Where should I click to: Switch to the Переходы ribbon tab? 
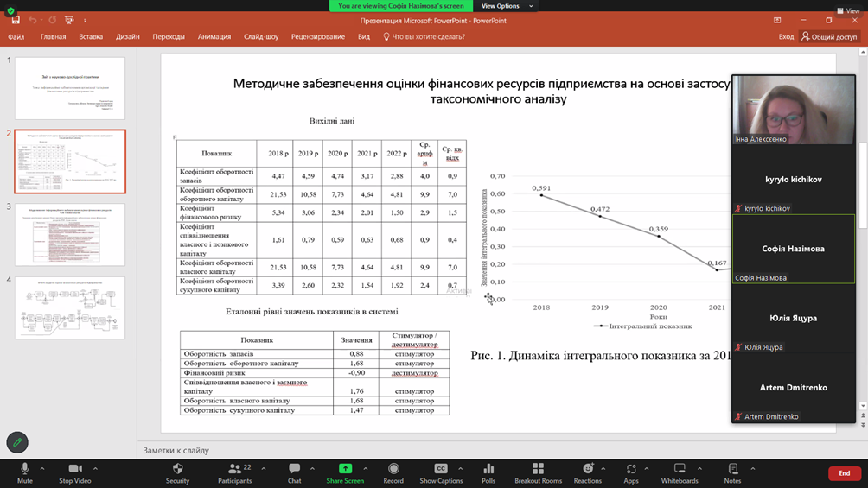pos(169,37)
